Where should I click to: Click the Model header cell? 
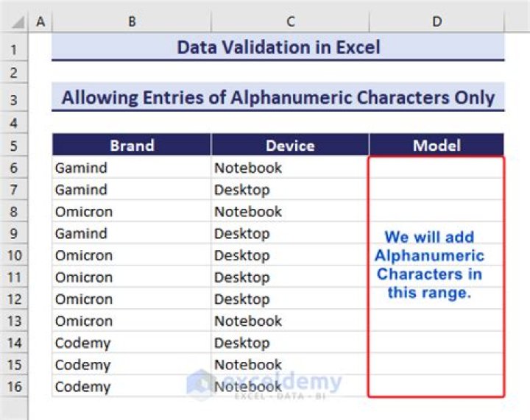437,145
